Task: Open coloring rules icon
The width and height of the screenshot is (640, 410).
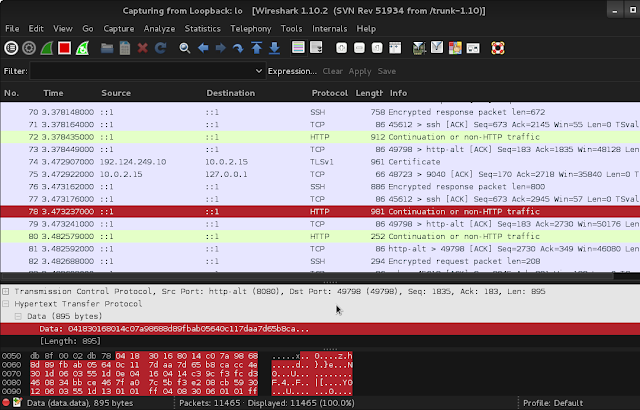Action: click(455, 48)
